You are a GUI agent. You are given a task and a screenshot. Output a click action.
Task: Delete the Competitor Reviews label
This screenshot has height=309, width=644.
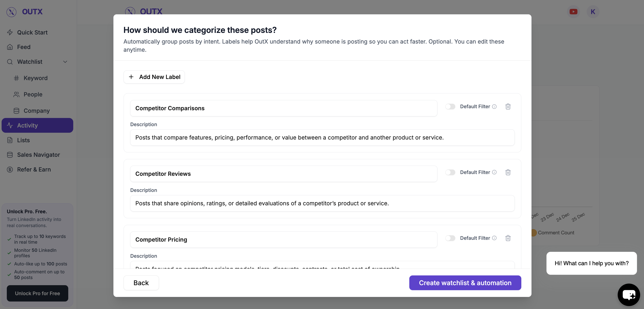[508, 172]
